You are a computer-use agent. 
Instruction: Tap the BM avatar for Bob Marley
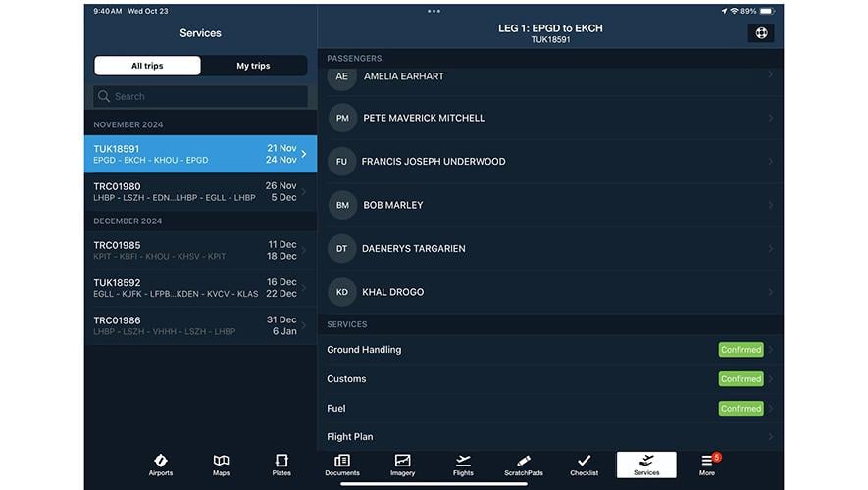(x=342, y=205)
